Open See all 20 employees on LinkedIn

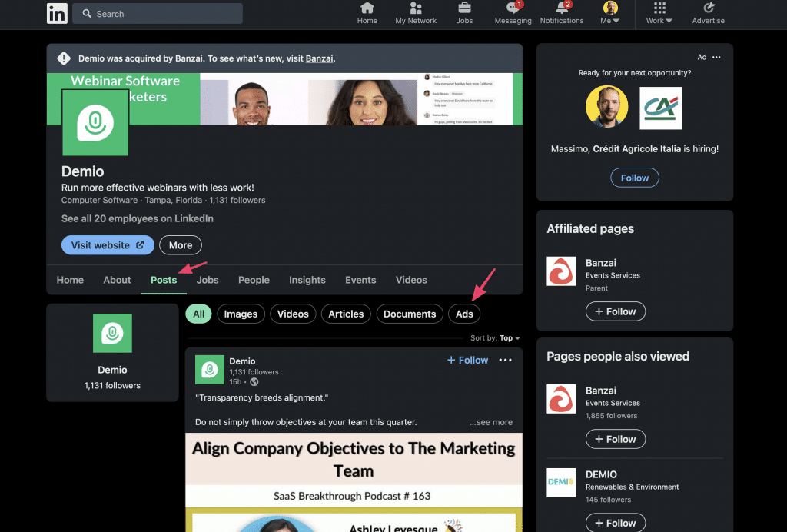pyautogui.click(x=138, y=219)
